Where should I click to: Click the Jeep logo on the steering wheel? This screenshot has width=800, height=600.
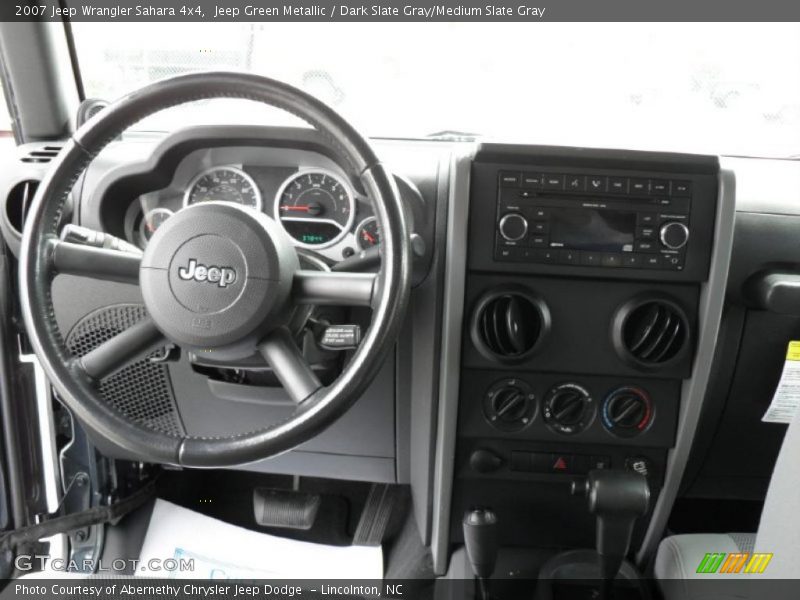click(207, 273)
